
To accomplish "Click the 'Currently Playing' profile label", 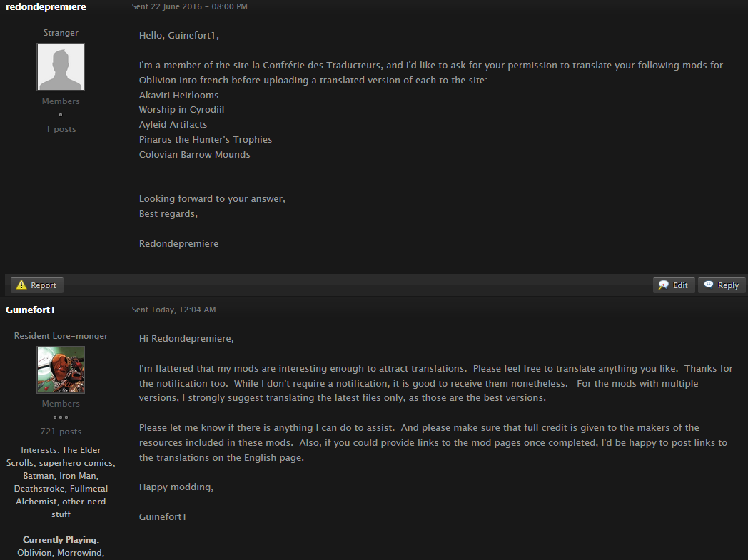I will tap(61, 540).
